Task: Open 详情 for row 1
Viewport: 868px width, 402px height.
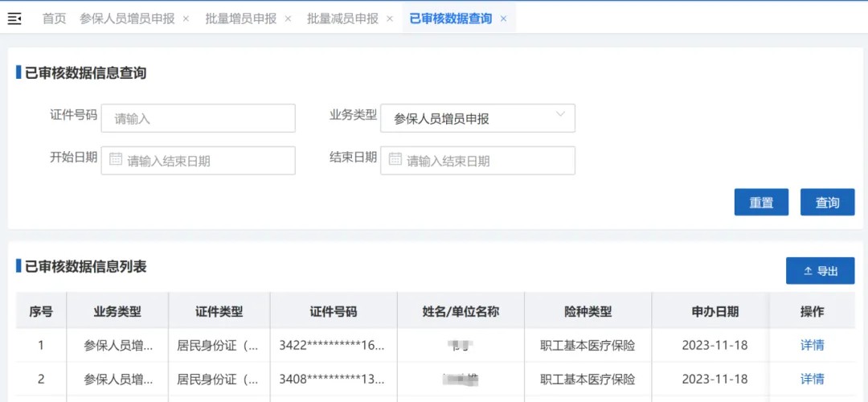Action: point(812,345)
